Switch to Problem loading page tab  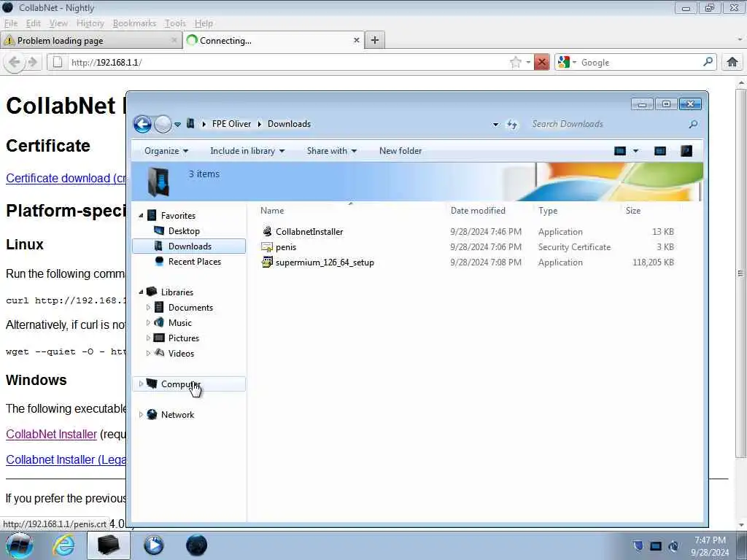pyautogui.click(x=90, y=41)
